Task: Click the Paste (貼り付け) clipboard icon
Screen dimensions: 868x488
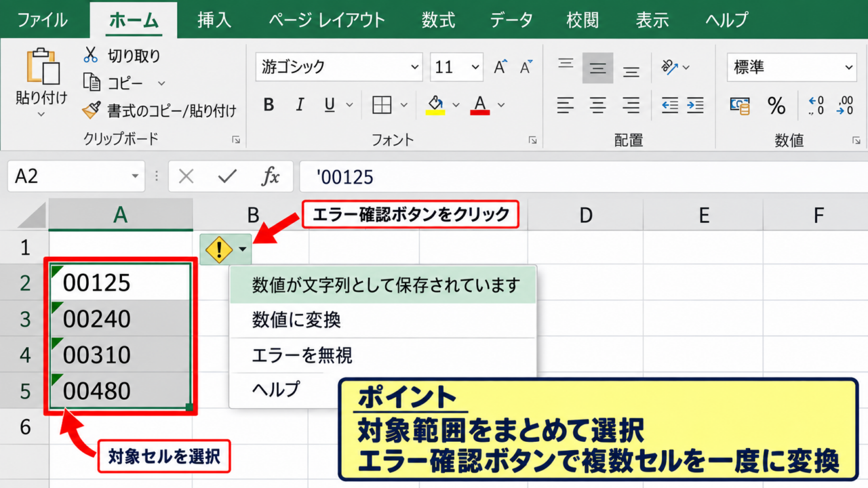Action: click(42, 66)
